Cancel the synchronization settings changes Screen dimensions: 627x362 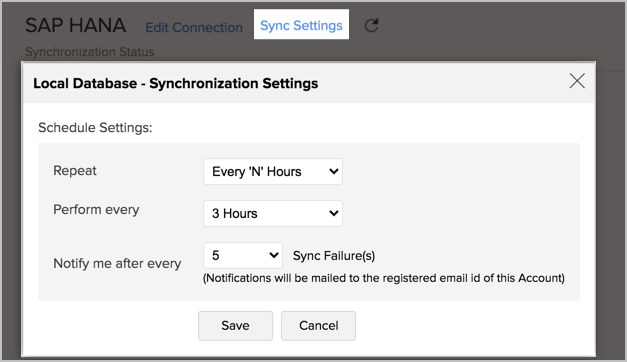pos(318,326)
